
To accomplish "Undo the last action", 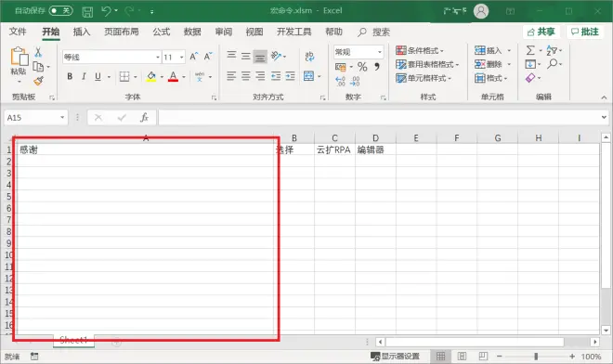I will click(x=106, y=11).
